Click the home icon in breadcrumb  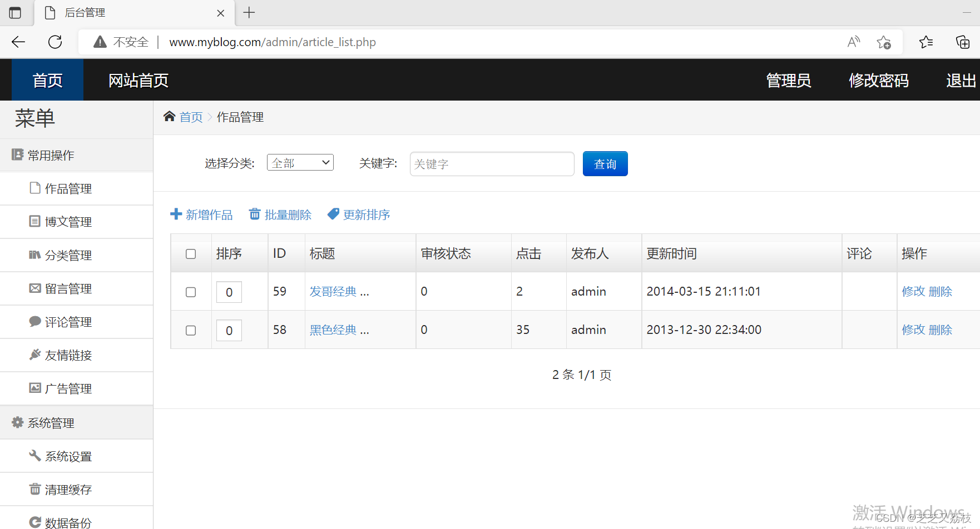(x=170, y=116)
